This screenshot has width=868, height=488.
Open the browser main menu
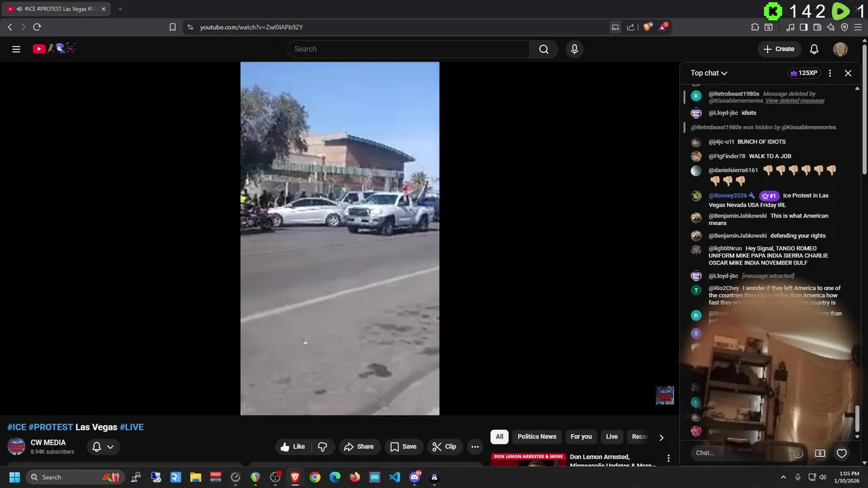859,27
